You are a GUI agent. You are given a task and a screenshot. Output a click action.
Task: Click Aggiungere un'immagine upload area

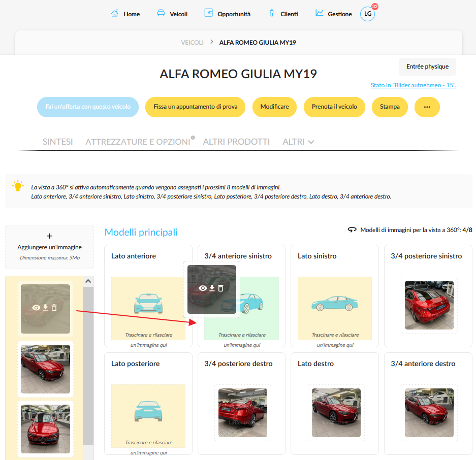tap(49, 247)
